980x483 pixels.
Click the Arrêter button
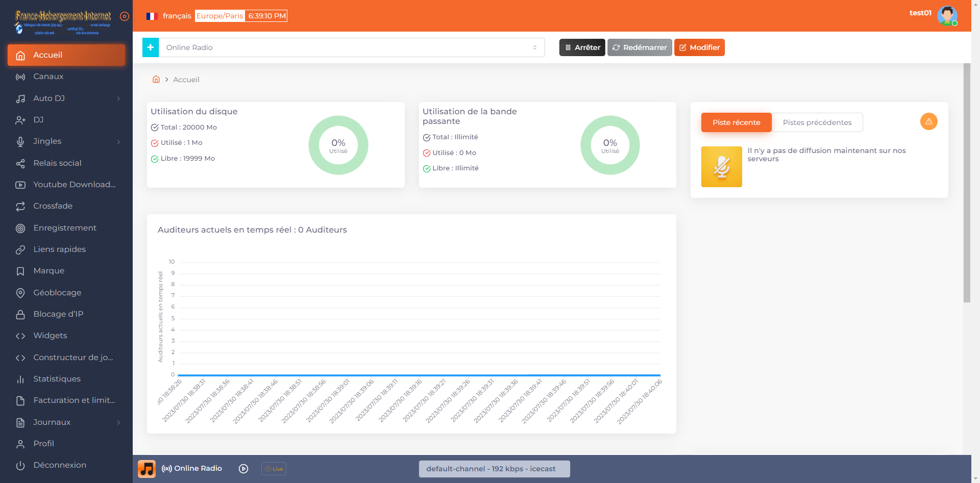tap(582, 47)
